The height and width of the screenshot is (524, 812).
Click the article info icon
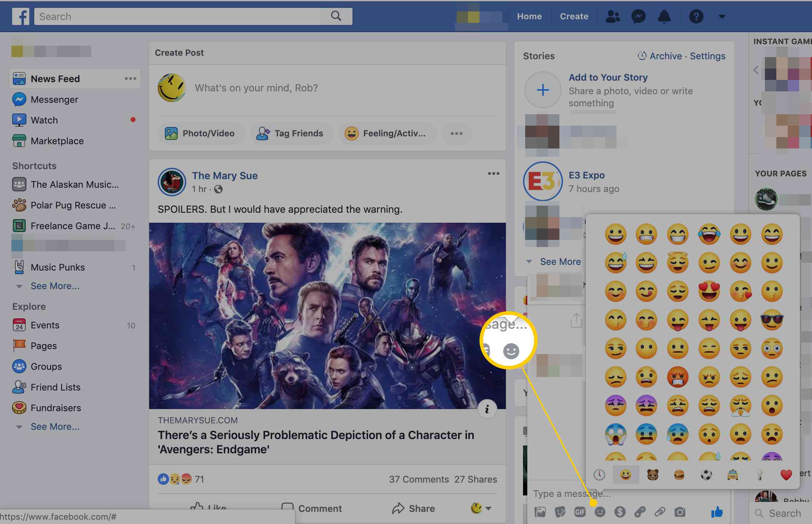(x=487, y=409)
